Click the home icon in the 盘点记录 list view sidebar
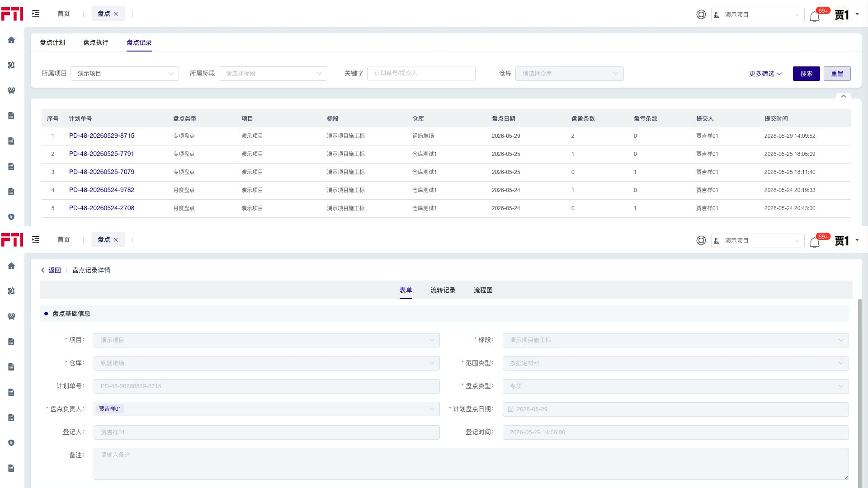The width and height of the screenshot is (868, 488). point(11,40)
